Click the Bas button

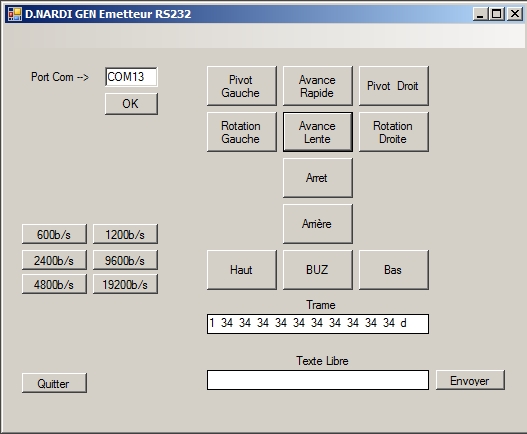[x=394, y=270]
